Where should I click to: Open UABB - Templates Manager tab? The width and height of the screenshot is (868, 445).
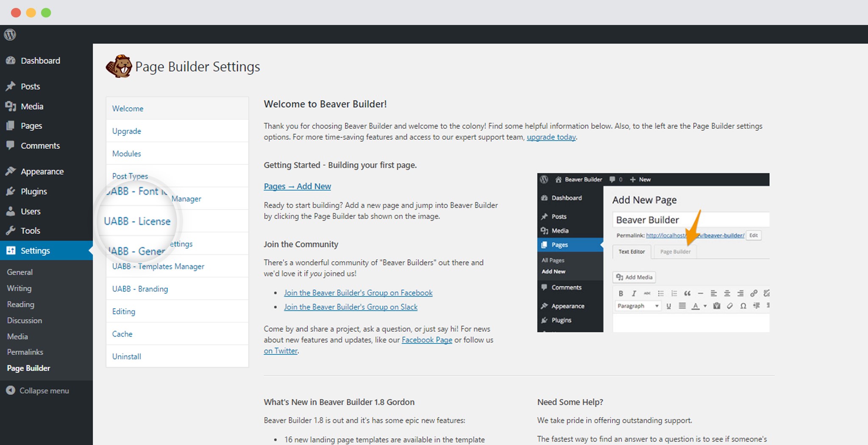(x=177, y=266)
